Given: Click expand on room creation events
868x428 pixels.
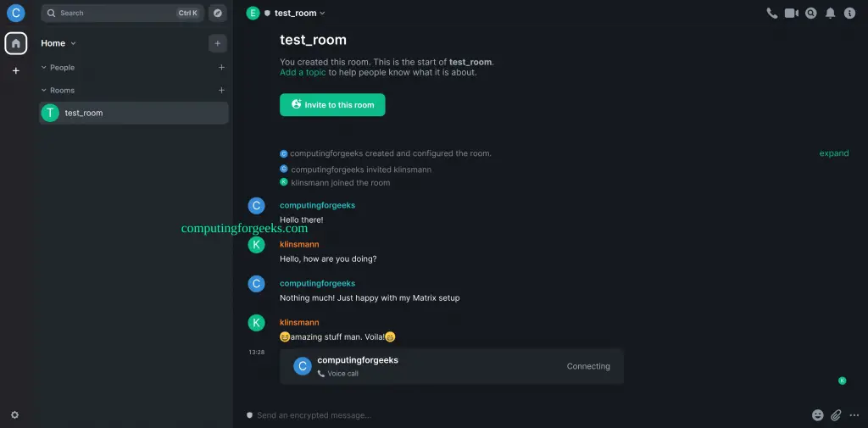Looking at the screenshot, I should pyautogui.click(x=834, y=153).
